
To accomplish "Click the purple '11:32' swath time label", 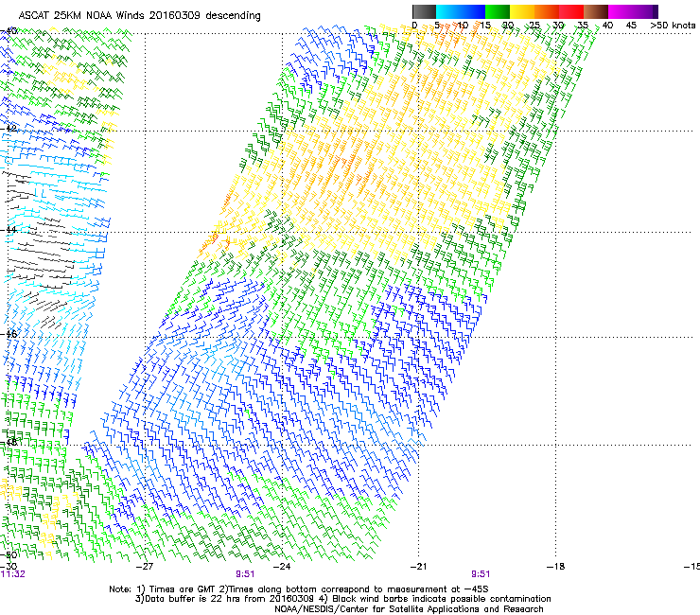I will 13,574.
